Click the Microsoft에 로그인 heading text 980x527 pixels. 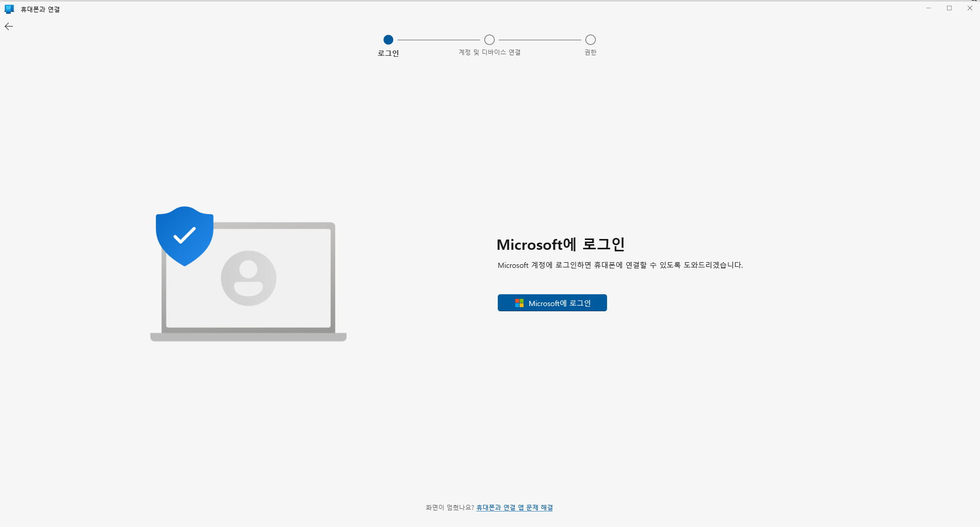(561, 244)
